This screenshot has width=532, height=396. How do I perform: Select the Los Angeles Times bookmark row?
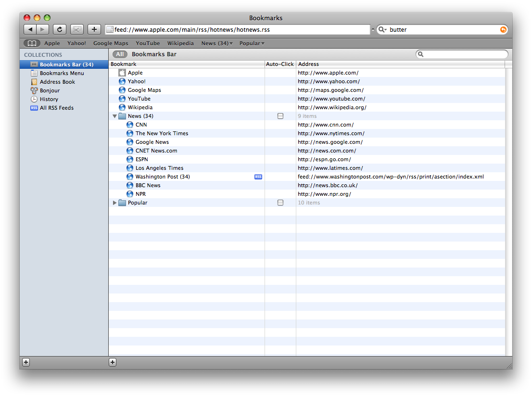pos(307,168)
